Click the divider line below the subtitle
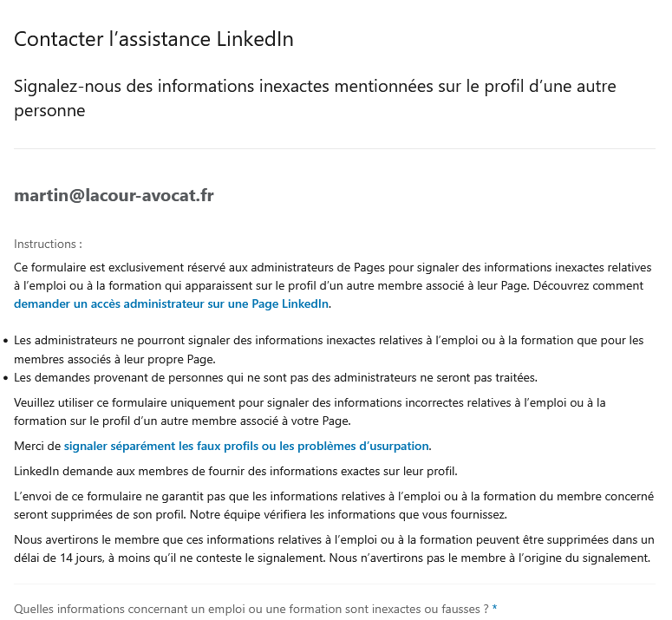Viewport: 672px width, 620px height. pyautogui.click(x=334, y=149)
